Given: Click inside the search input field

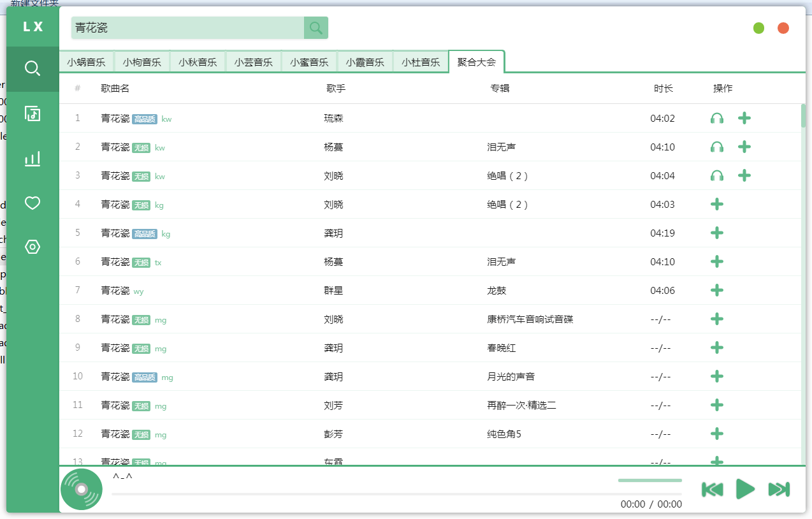Looking at the screenshot, I should pos(185,27).
